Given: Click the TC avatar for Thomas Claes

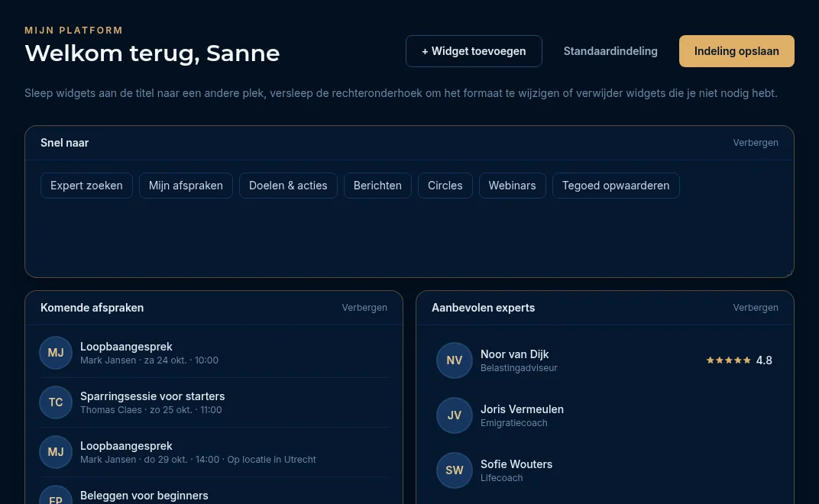Looking at the screenshot, I should [56, 402].
